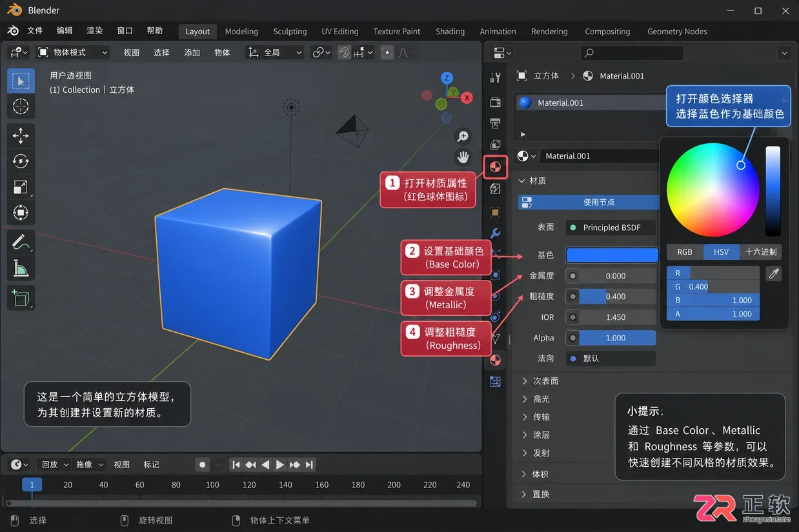Toggle auto keying record button
The image size is (799, 532).
click(x=203, y=464)
